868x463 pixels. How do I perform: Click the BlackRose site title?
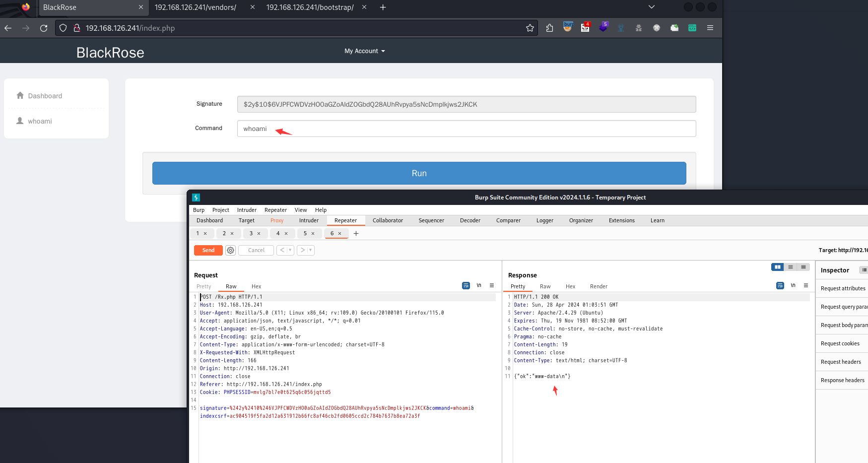tap(110, 53)
